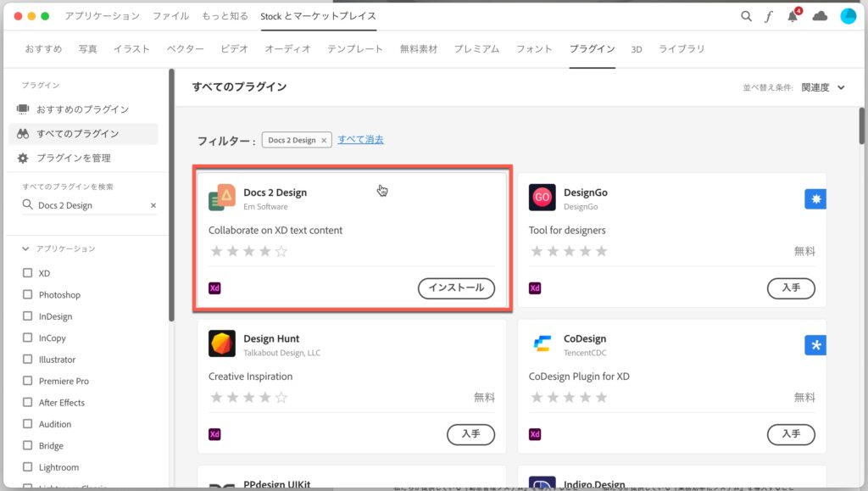The width and height of the screenshot is (868, 491).
Task: Switch to the フォント category tab
Action: coord(534,48)
